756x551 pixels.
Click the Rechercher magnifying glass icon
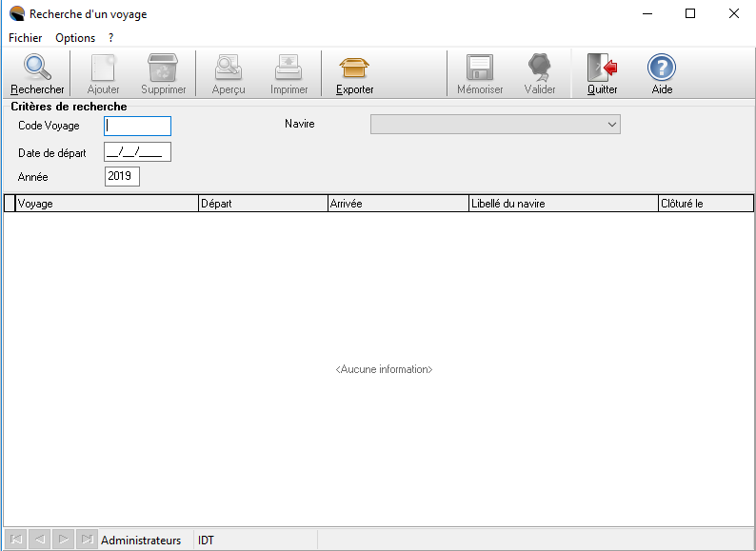tap(37, 69)
